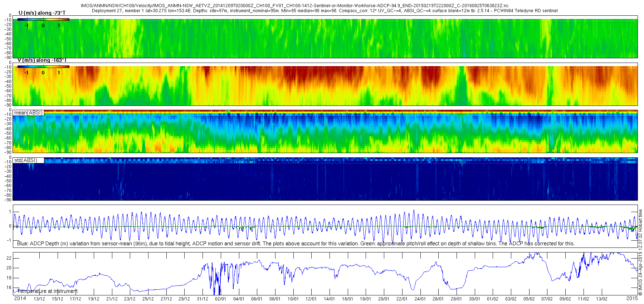Click the '18/01' date tick label
Screen dimensions: 644x304
[x=366, y=299]
